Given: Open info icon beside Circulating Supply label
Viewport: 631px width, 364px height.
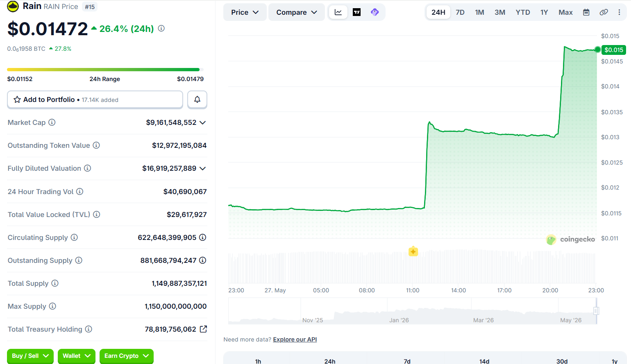Looking at the screenshot, I should (x=74, y=237).
